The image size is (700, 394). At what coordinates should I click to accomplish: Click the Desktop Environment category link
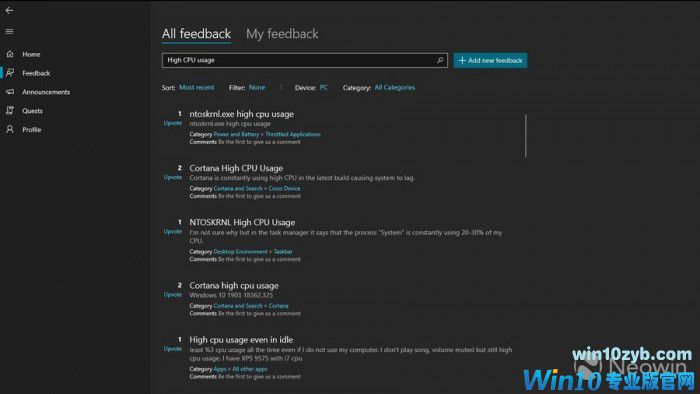(241, 252)
